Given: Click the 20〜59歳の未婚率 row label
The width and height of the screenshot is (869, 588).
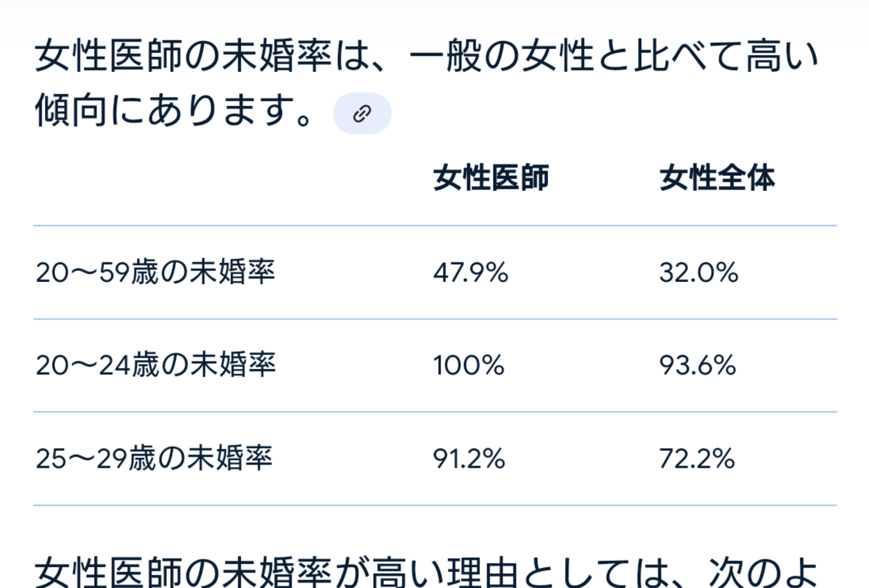Looking at the screenshot, I should [x=155, y=272].
